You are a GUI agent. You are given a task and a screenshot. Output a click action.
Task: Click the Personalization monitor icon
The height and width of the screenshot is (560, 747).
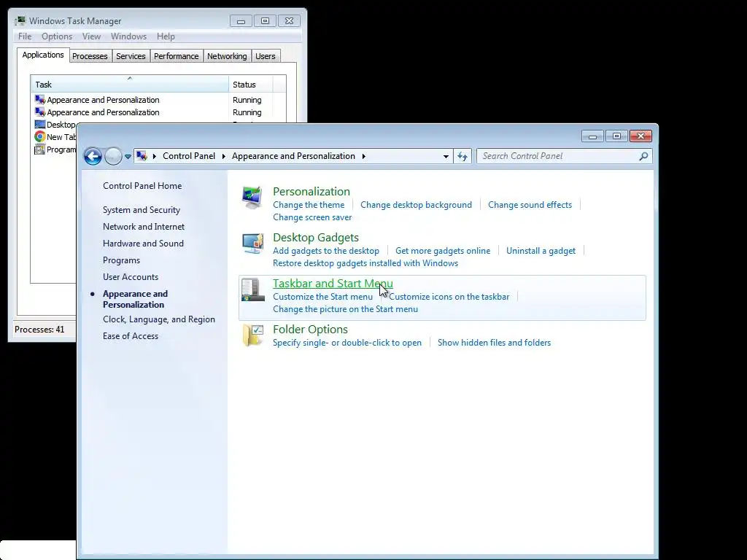pyautogui.click(x=252, y=197)
